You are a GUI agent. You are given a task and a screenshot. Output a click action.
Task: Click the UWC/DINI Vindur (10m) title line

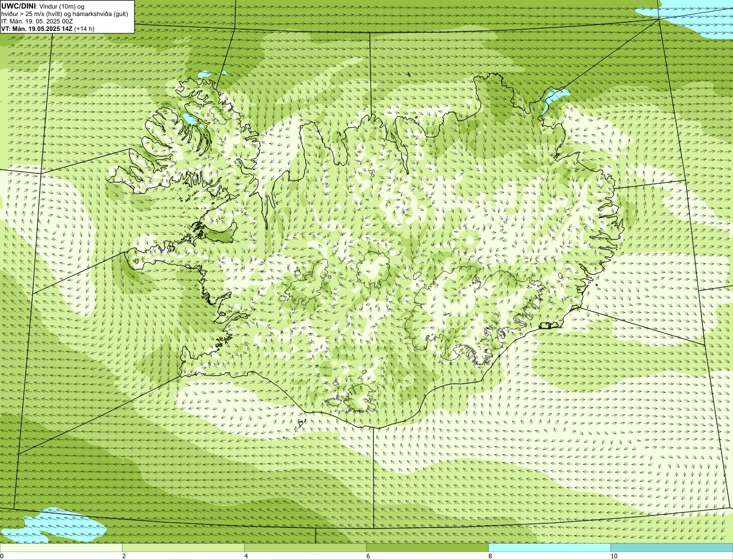[x=43, y=6]
